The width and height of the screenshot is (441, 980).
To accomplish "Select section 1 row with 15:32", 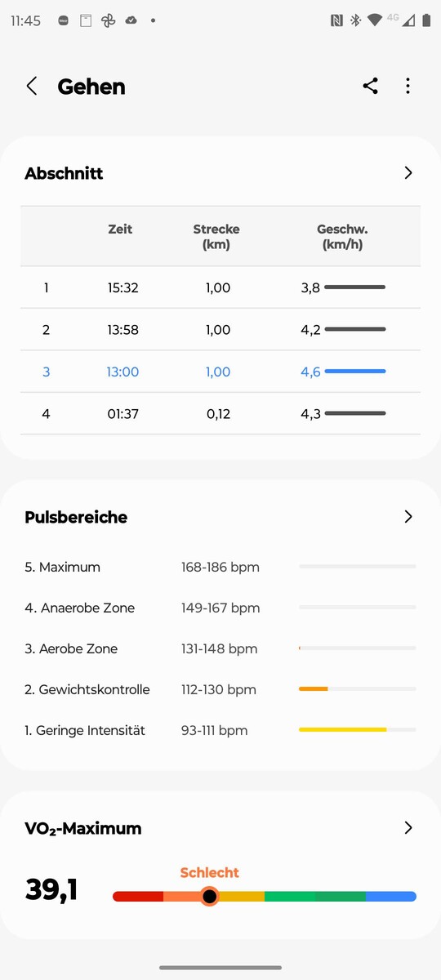I will coord(220,287).
